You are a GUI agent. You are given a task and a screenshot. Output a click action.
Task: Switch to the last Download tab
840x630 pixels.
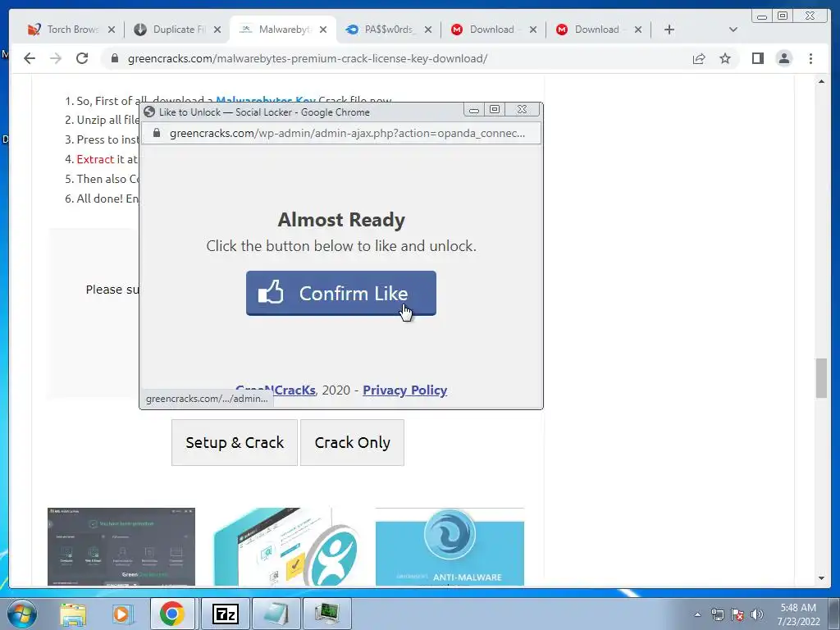pos(597,30)
